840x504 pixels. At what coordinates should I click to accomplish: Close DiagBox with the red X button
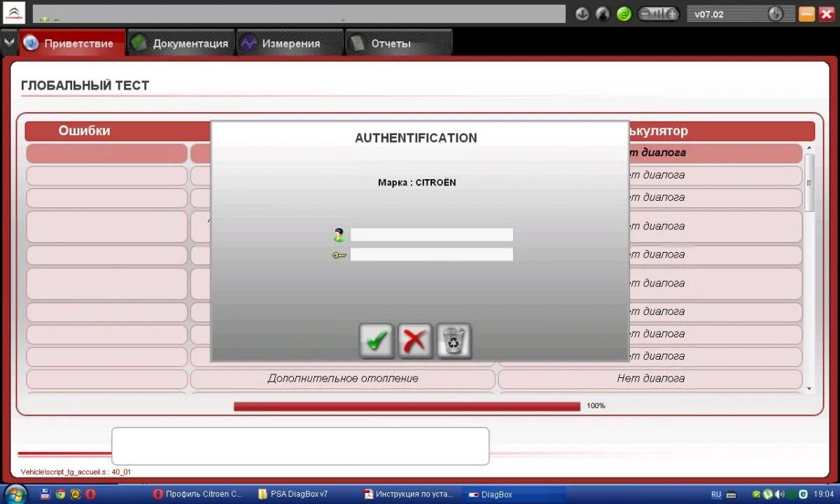pyautogui.click(x=826, y=13)
